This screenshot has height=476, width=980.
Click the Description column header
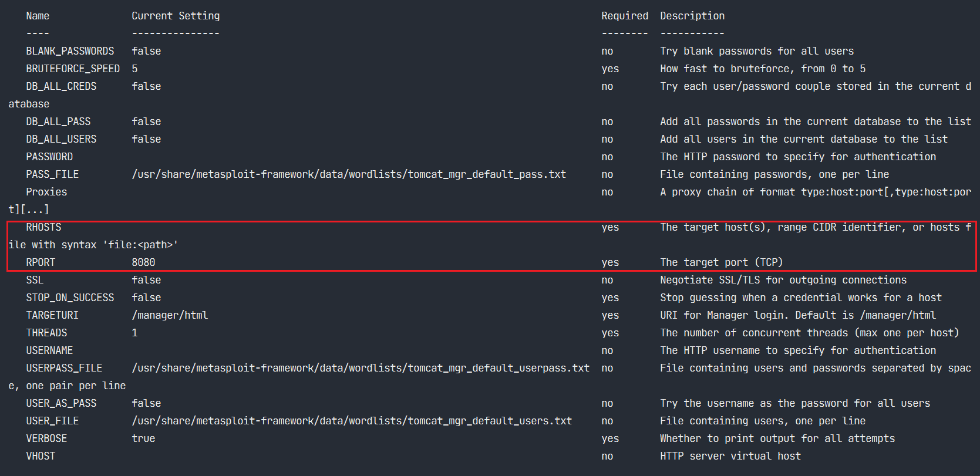(692, 16)
